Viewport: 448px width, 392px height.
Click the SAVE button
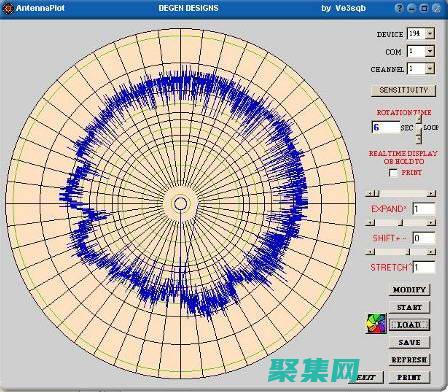[x=409, y=342]
